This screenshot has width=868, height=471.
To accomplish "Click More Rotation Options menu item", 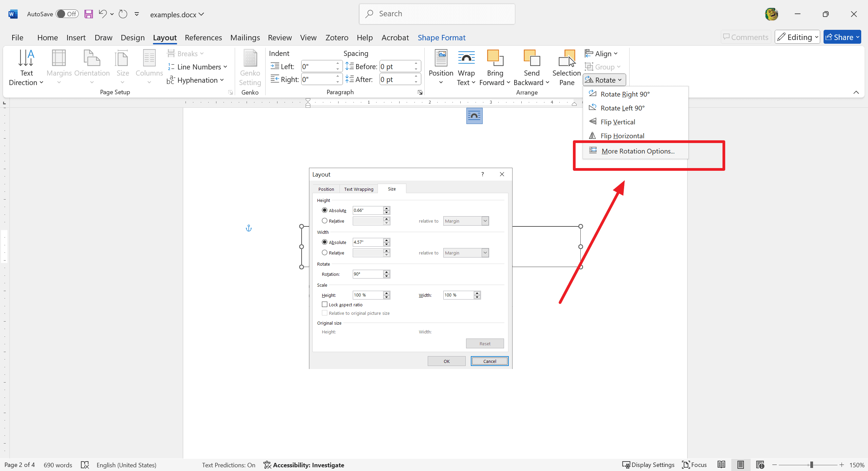I will [x=637, y=151].
